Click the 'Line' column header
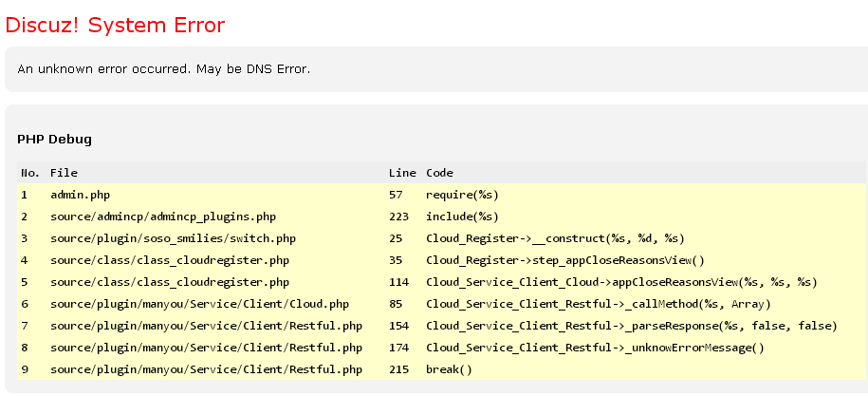 tap(402, 173)
